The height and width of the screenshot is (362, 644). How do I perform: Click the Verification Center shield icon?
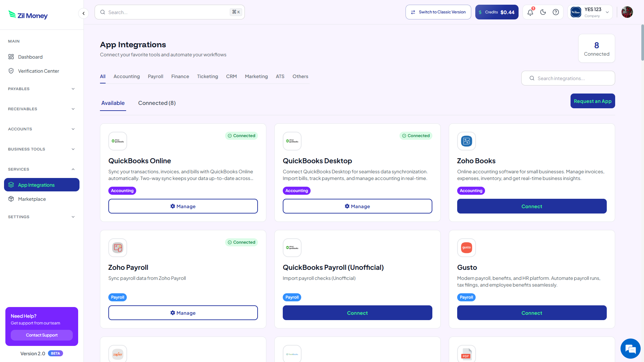(11, 71)
